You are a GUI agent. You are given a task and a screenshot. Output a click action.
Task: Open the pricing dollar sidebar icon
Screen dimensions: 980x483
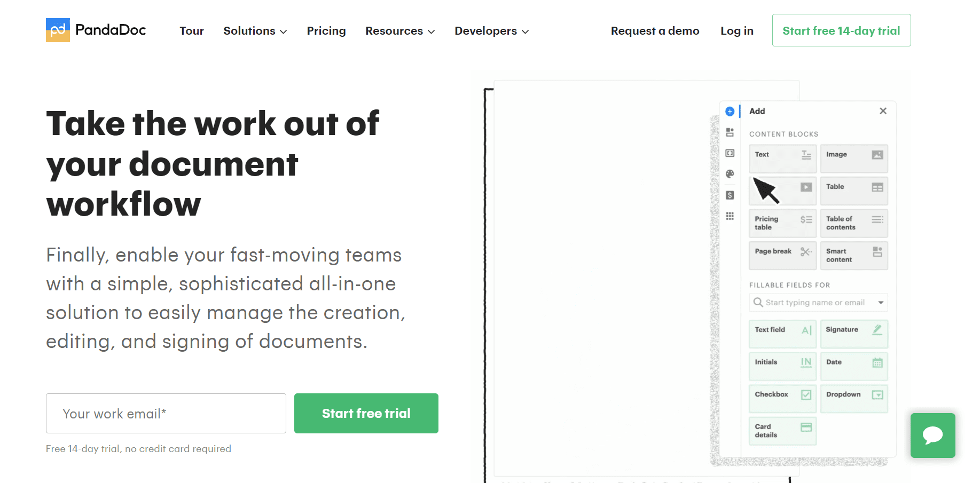[730, 195]
